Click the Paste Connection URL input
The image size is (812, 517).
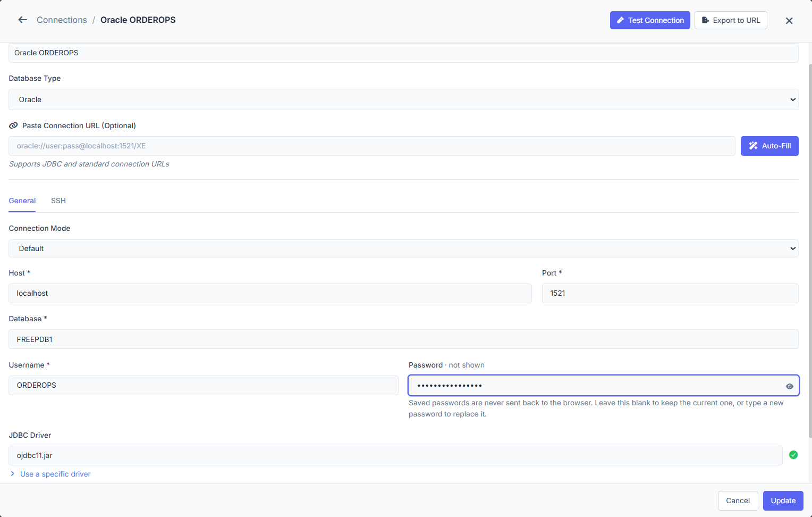point(372,146)
